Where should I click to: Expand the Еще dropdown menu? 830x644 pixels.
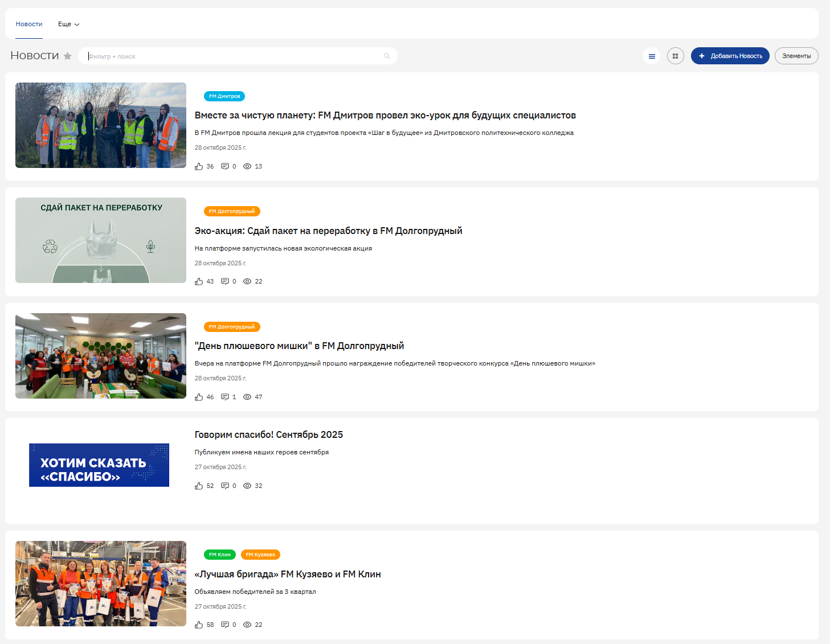tap(68, 24)
